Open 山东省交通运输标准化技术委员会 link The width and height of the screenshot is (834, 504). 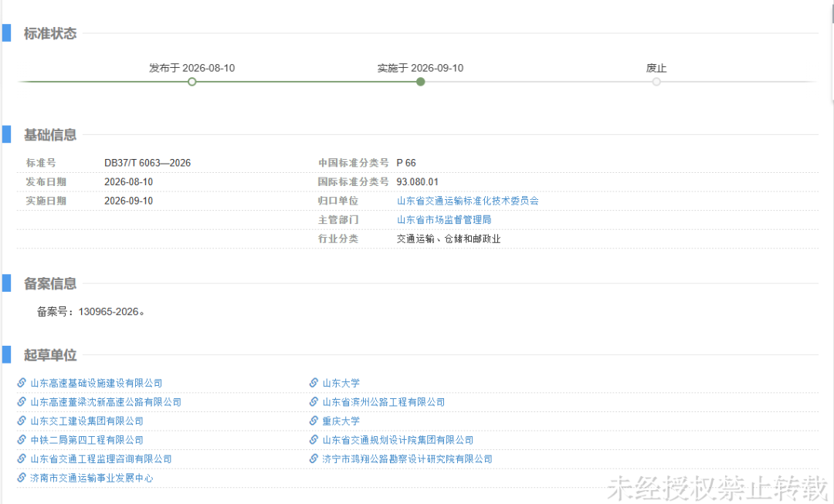point(467,201)
